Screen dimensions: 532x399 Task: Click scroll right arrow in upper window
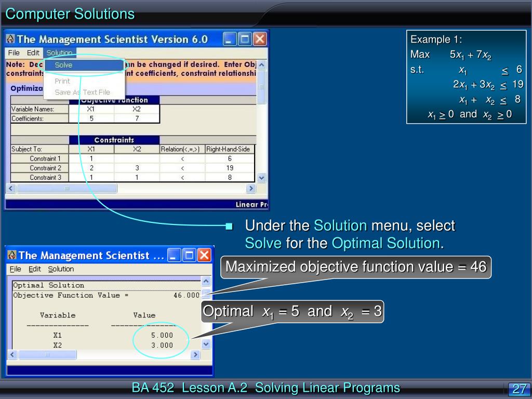[251, 188]
